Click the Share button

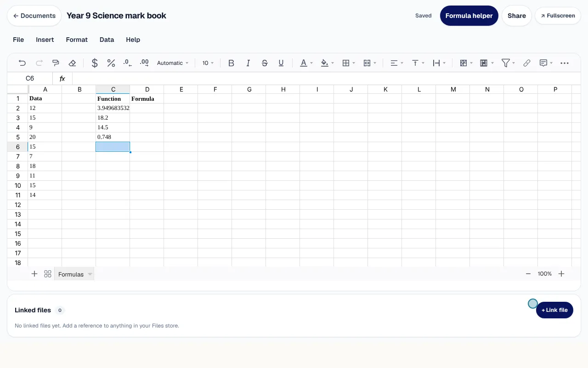click(x=517, y=16)
